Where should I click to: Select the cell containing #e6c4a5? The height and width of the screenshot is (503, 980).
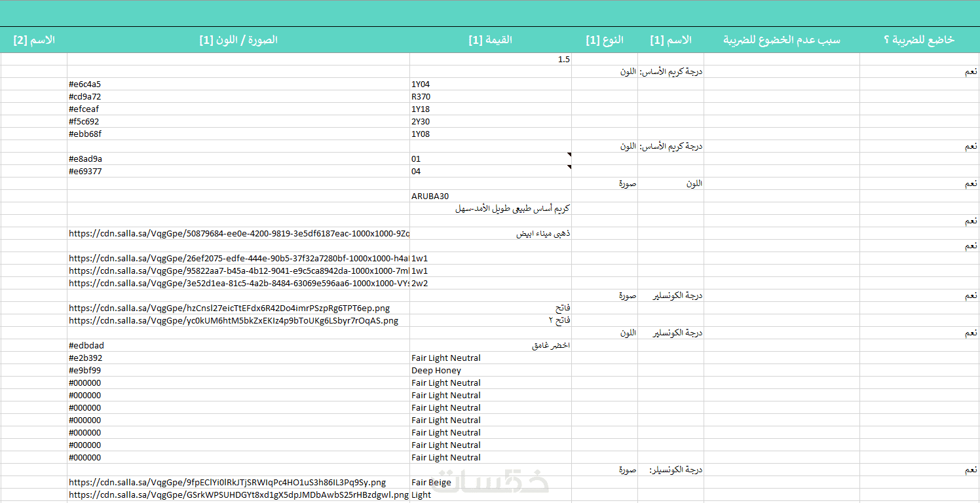point(238,84)
